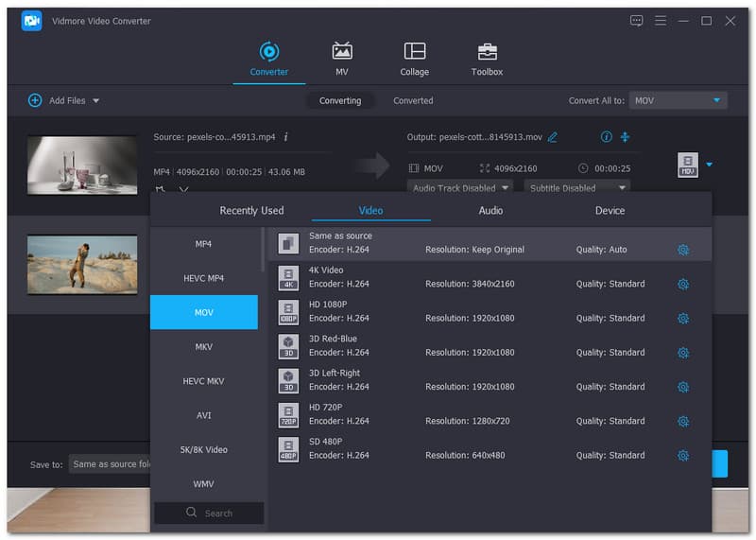The image size is (756, 540).
Task: Open the Recently Used tab
Action: click(251, 210)
